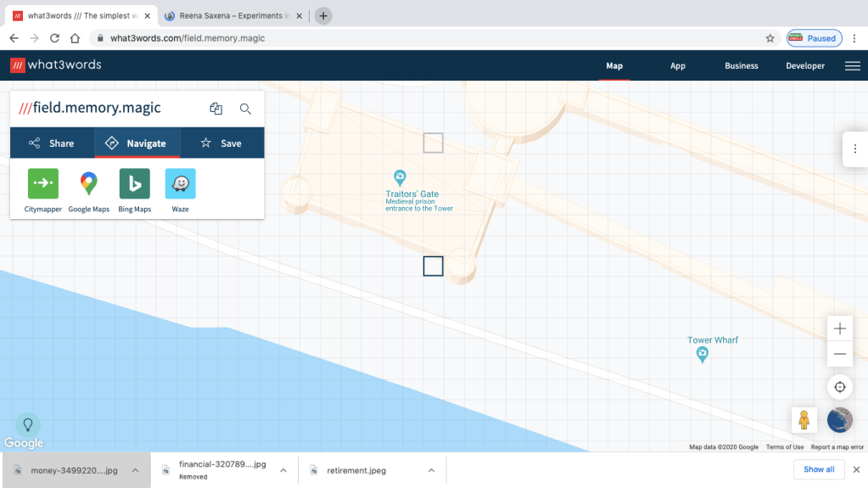Copy the field.memory.magic address icon
Viewport: 868px width, 488px height.
pyautogui.click(x=216, y=109)
